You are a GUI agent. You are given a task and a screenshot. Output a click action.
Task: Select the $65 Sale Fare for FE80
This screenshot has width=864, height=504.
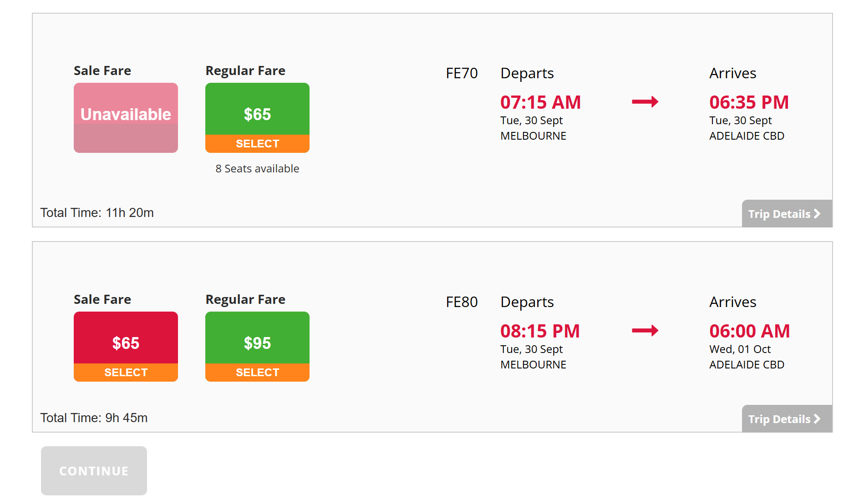pyautogui.click(x=126, y=372)
